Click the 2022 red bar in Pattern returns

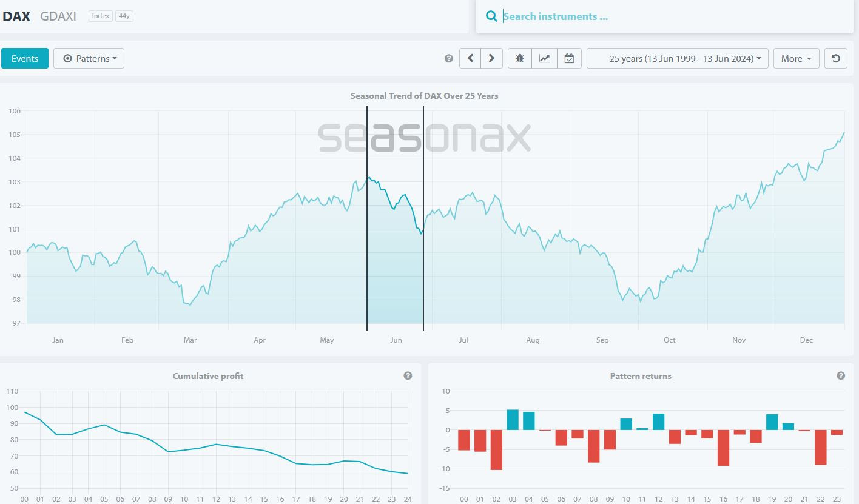coord(821,448)
